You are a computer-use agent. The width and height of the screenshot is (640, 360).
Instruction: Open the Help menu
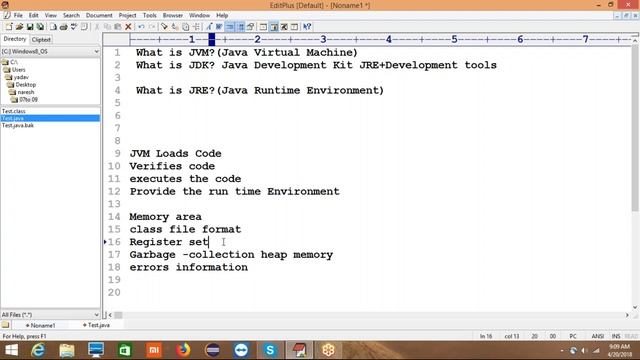222,15
